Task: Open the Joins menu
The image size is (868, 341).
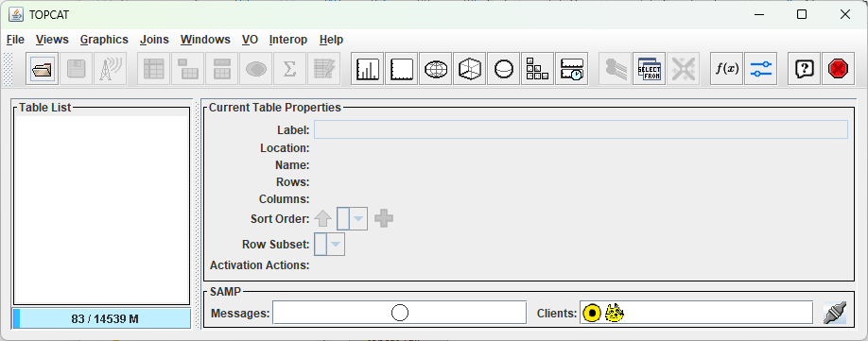Action: point(154,40)
